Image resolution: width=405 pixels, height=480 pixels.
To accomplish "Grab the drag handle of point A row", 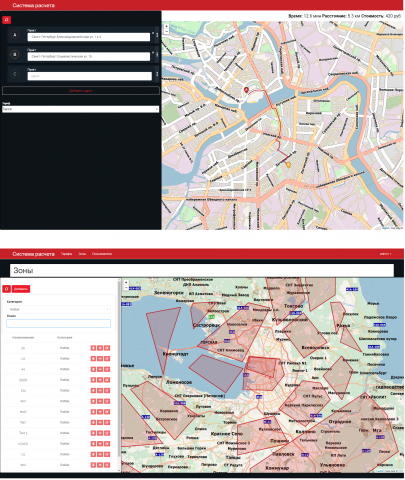I will 157,35.
